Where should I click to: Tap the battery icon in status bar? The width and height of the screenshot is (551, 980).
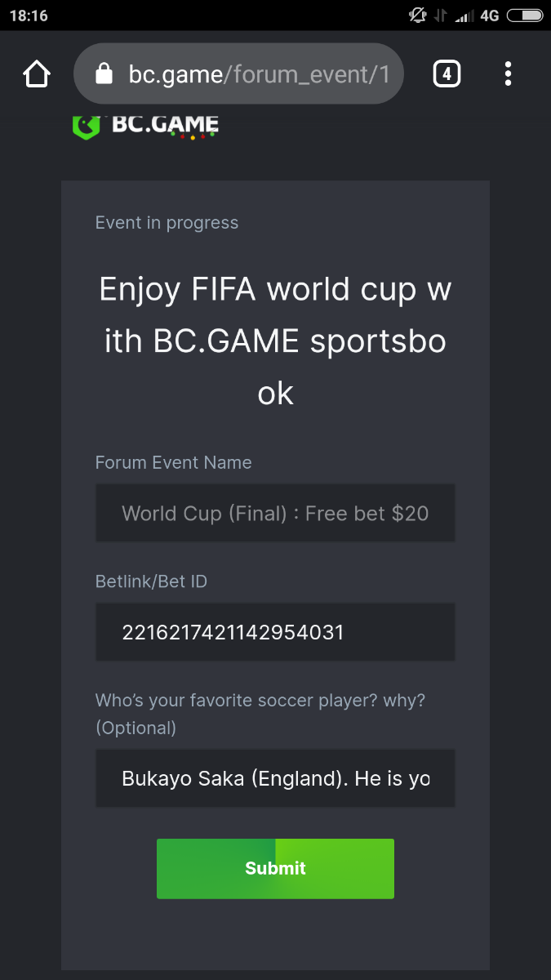click(524, 16)
